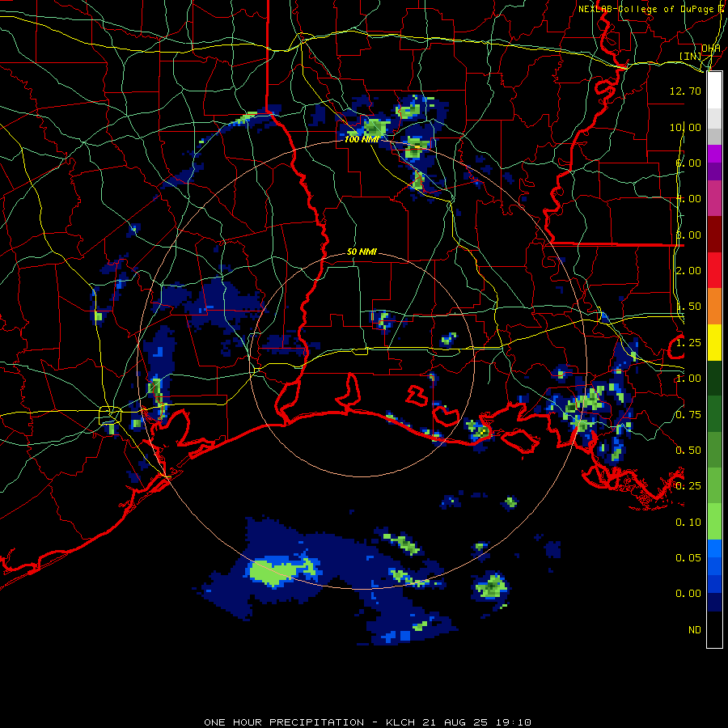Click the 0.00 legend value

pyautogui.click(x=688, y=594)
